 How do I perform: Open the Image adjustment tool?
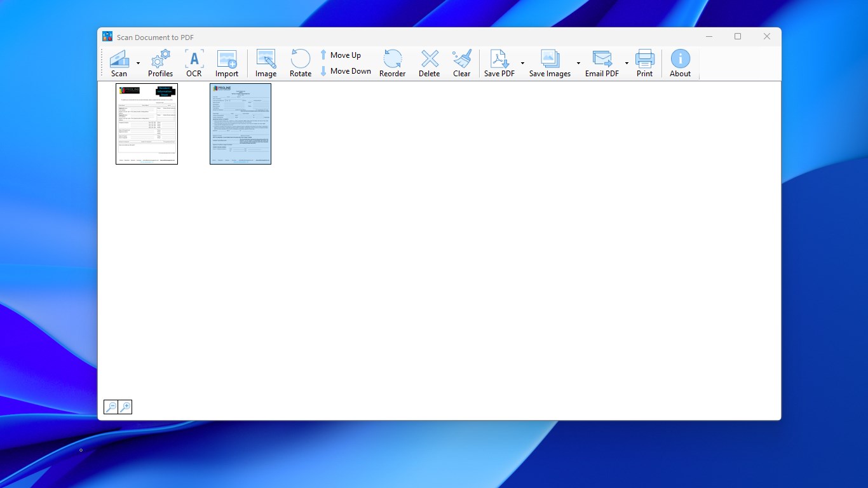coord(266,62)
